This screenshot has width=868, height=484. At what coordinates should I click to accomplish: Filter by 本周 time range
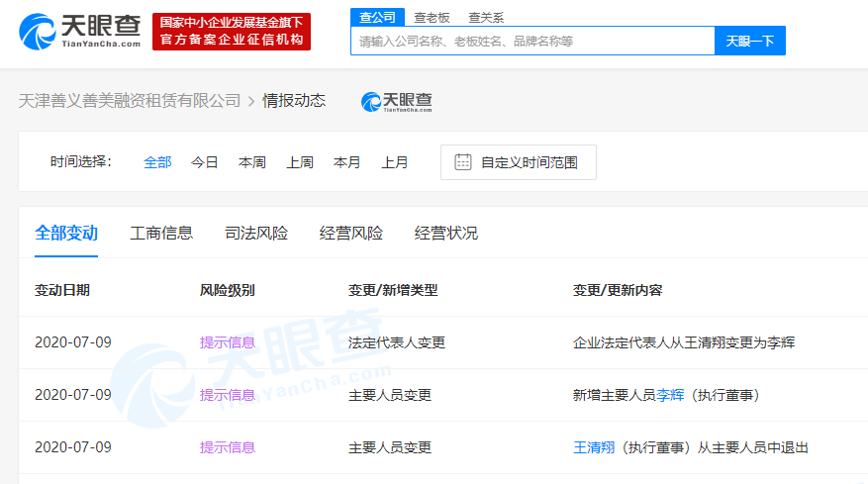tap(252, 162)
